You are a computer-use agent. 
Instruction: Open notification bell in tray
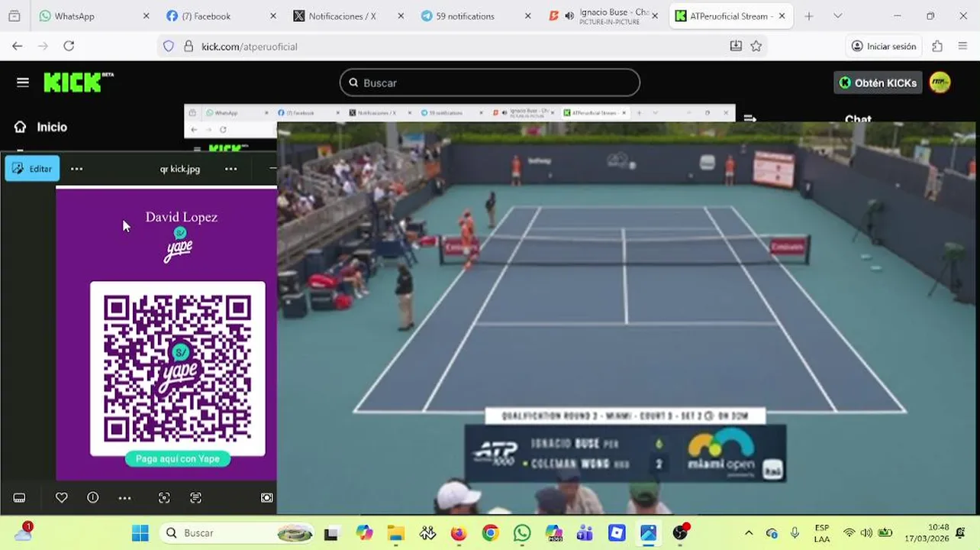[961, 533]
